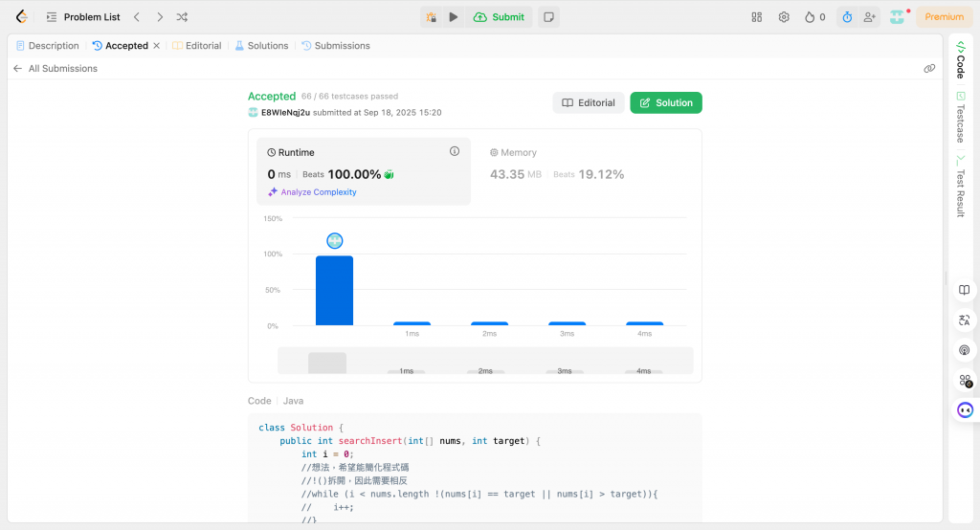Click the podcast-style circular icon
The height and width of the screenshot is (530, 980).
pos(965,351)
